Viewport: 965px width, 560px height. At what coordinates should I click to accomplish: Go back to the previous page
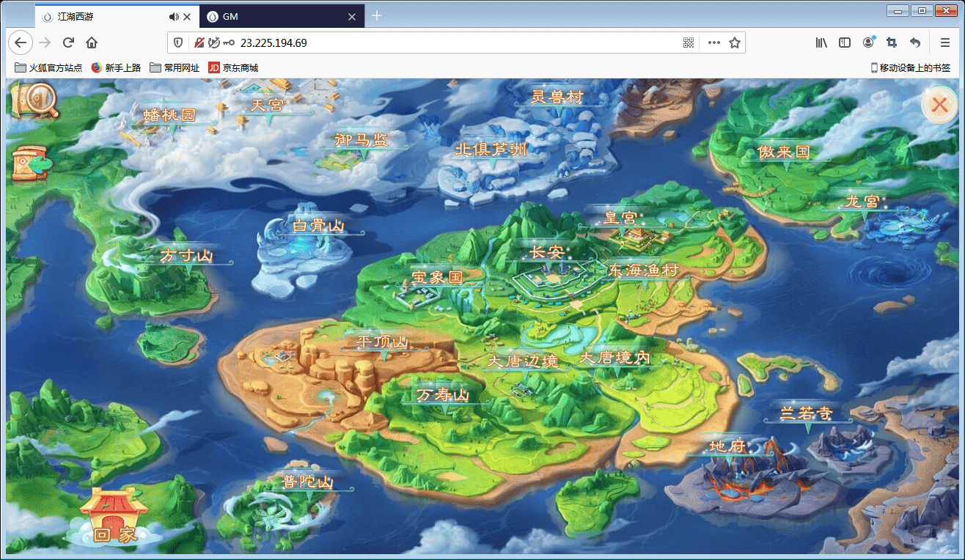(21, 43)
